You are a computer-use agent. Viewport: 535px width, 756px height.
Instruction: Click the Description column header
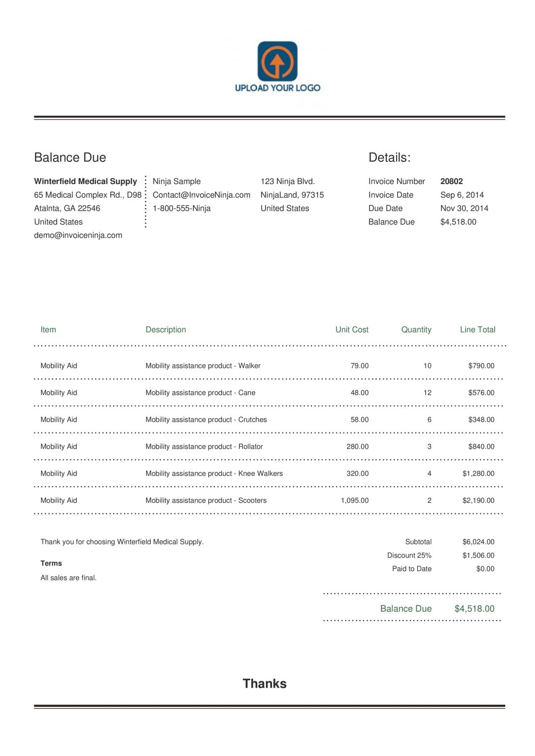tap(166, 329)
